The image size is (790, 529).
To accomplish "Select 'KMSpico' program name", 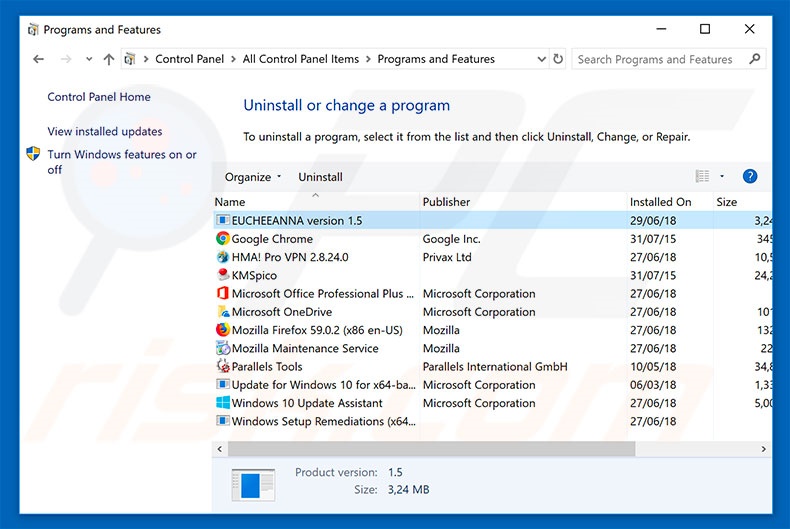I will tap(254, 276).
